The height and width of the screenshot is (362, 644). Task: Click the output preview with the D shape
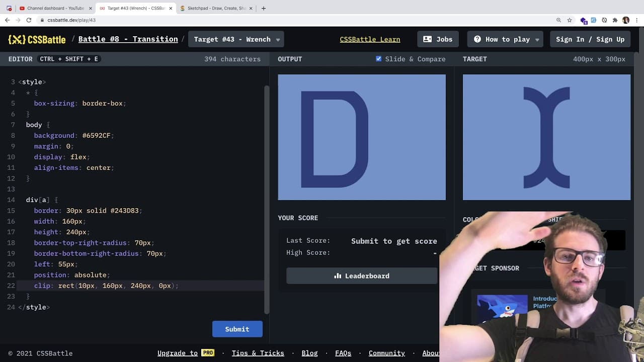[362, 137]
